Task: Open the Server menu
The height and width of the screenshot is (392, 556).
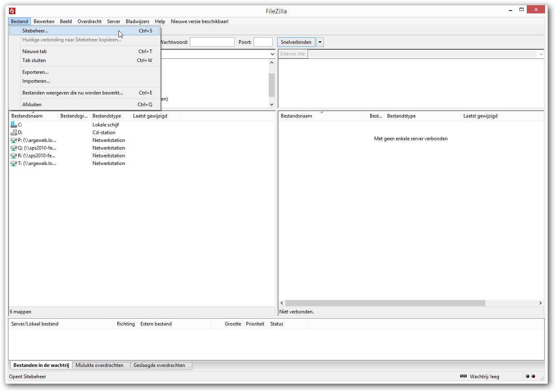Action: [114, 21]
